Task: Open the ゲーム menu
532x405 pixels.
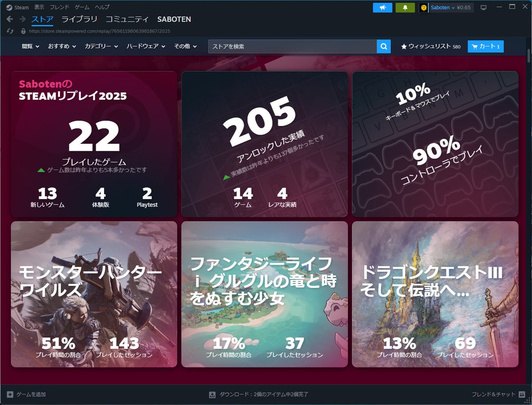Action: [82, 7]
